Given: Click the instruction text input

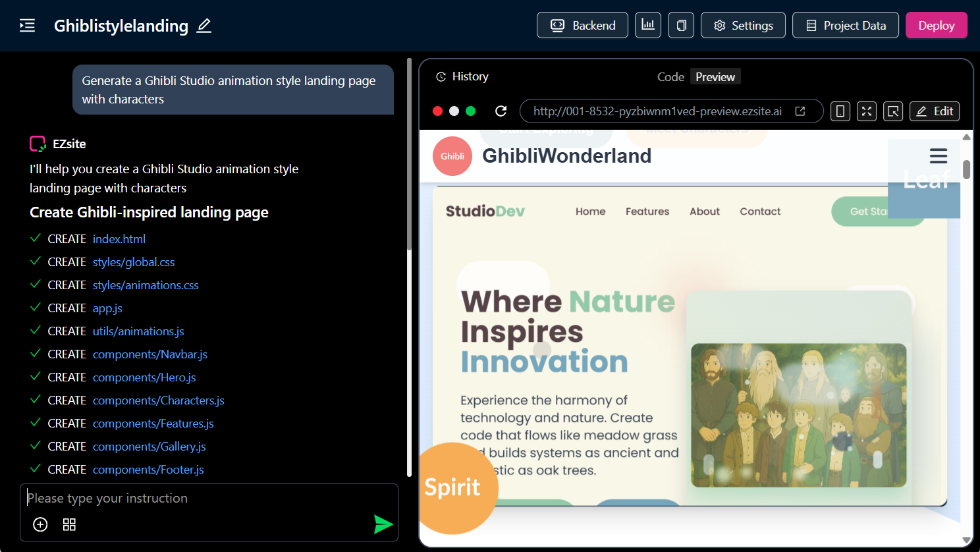Looking at the screenshot, I should [x=209, y=498].
